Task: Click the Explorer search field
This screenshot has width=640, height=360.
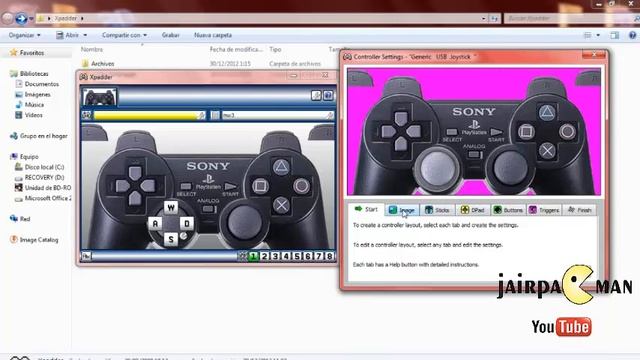Action: [x=570, y=18]
